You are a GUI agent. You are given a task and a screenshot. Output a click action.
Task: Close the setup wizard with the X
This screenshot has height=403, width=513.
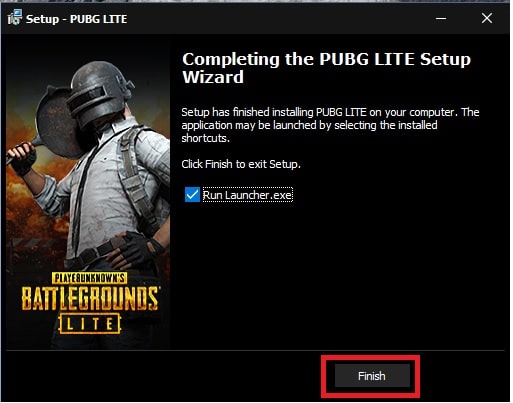pyautogui.click(x=489, y=18)
